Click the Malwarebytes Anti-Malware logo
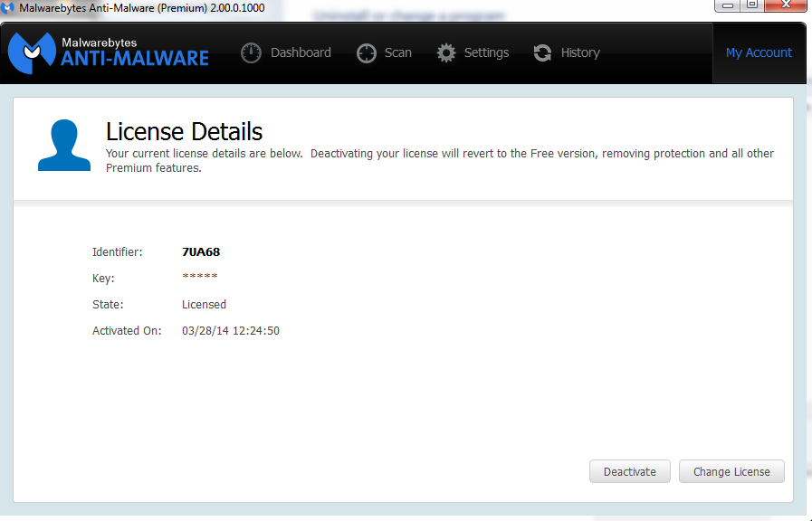The width and height of the screenshot is (812, 521). coord(109,52)
